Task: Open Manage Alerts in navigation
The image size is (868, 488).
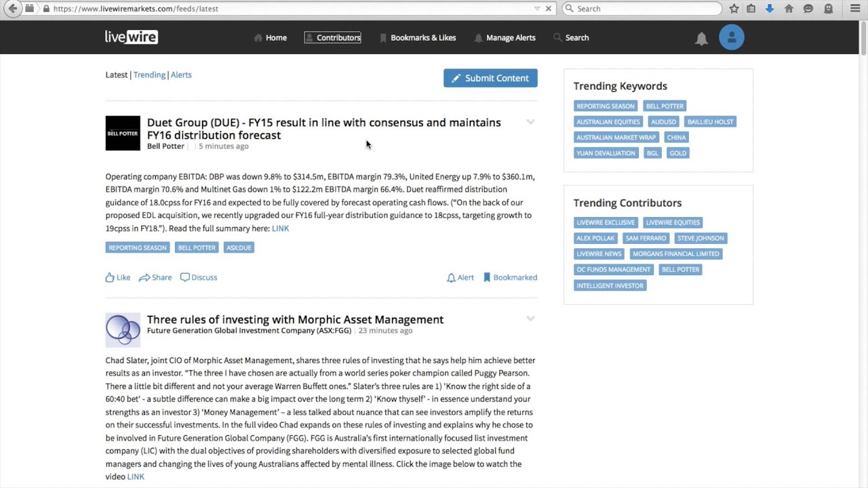Action: pos(505,38)
